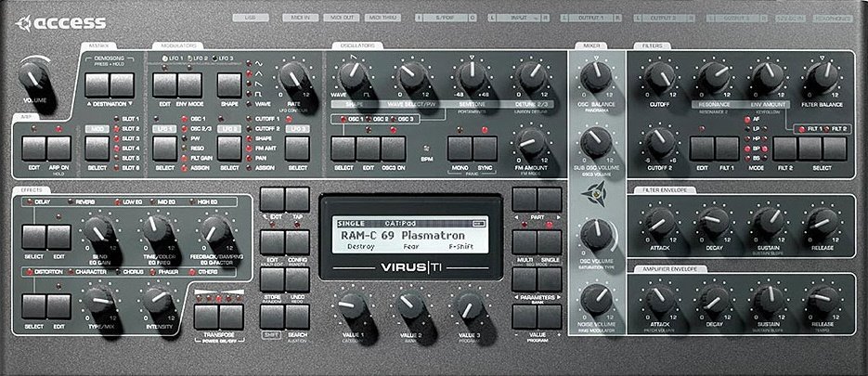Click the LCD patch name display

[x=403, y=240]
